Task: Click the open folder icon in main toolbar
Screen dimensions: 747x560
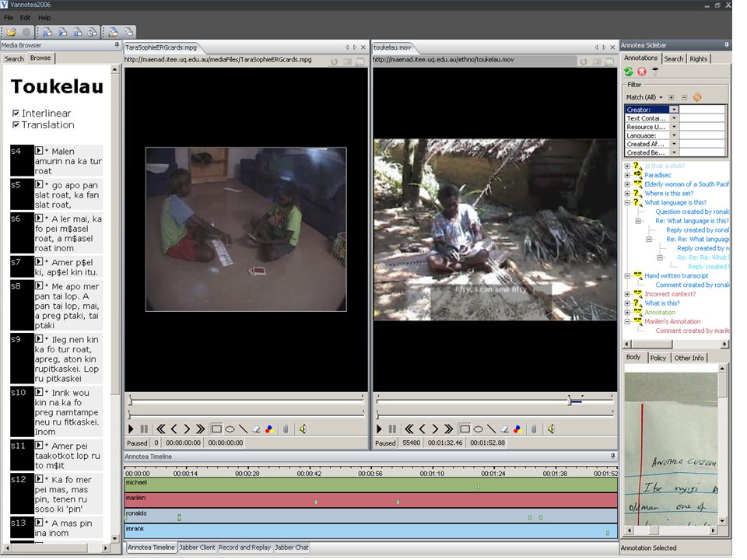Action: [x=12, y=32]
